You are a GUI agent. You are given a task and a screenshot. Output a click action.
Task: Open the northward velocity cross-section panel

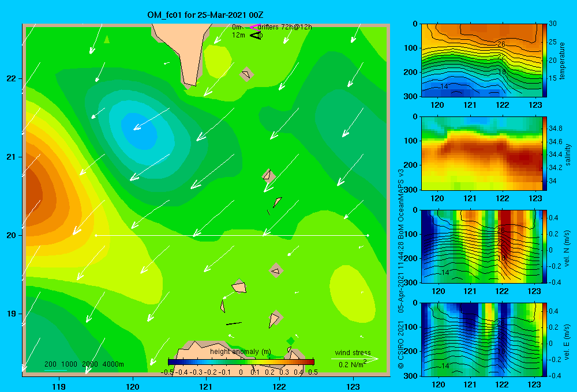[482, 247]
